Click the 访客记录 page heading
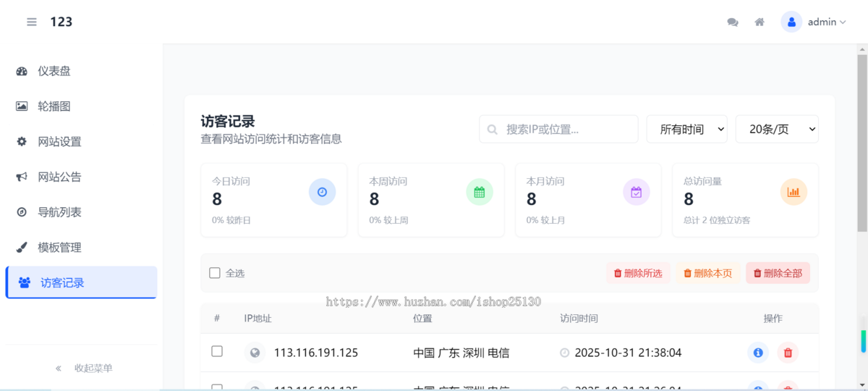This screenshot has width=868, height=391. coord(228,121)
